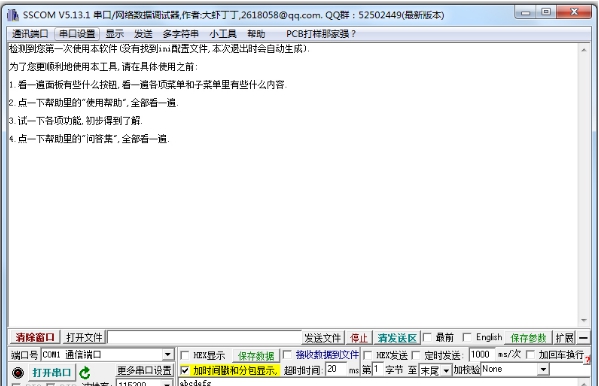Click the 打开文件 button
The image size is (599, 386).
tap(84, 337)
